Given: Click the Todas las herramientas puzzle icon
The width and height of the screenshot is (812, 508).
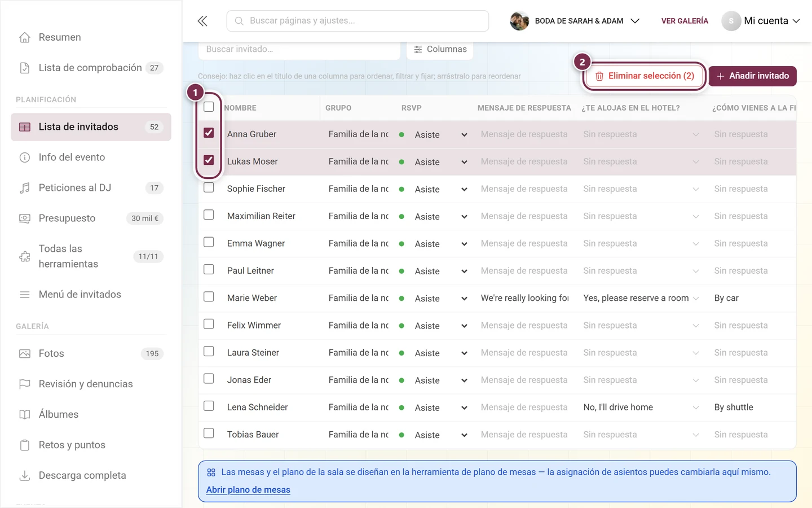Looking at the screenshot, I should [25, 256].
